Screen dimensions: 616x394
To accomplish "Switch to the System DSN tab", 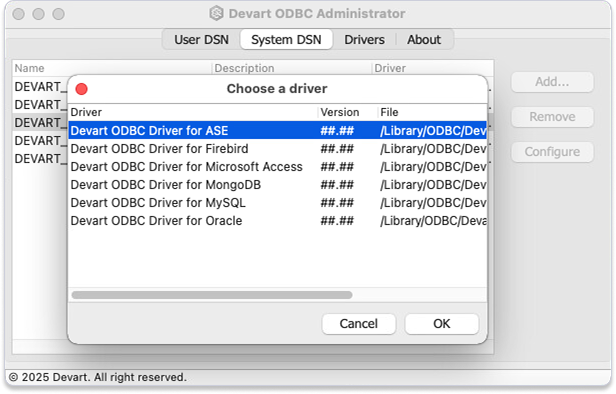I will (x=286, y=40).
